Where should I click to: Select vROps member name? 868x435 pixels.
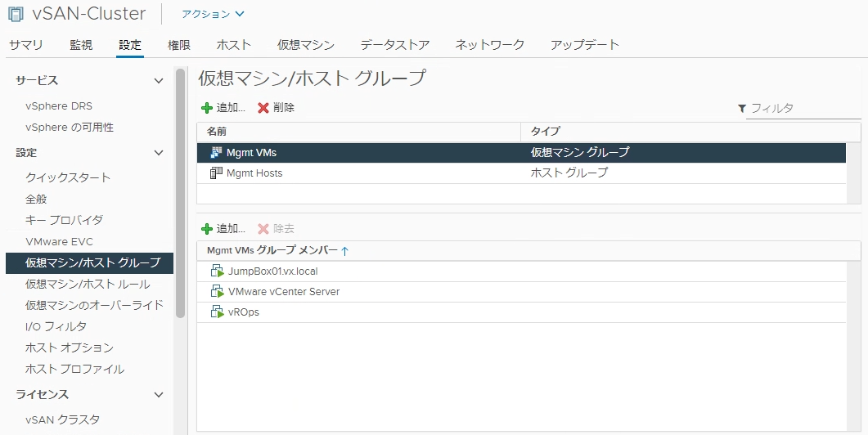pyautogui.click(x=244, y=312)
